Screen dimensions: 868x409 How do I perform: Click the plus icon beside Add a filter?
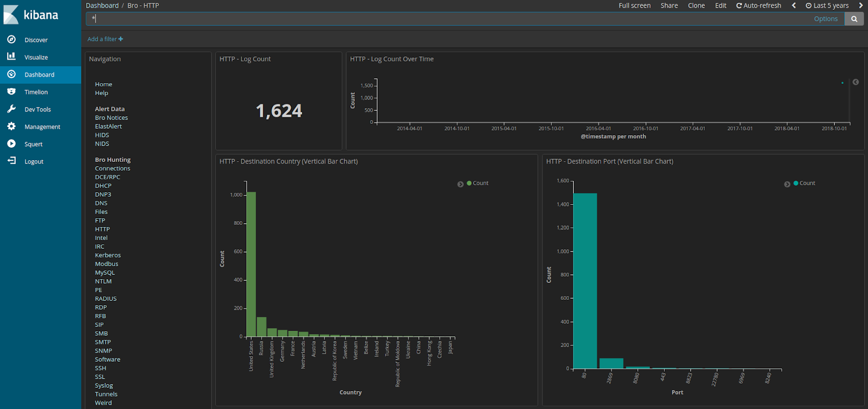pyautogui.click(x=120, y=39)
